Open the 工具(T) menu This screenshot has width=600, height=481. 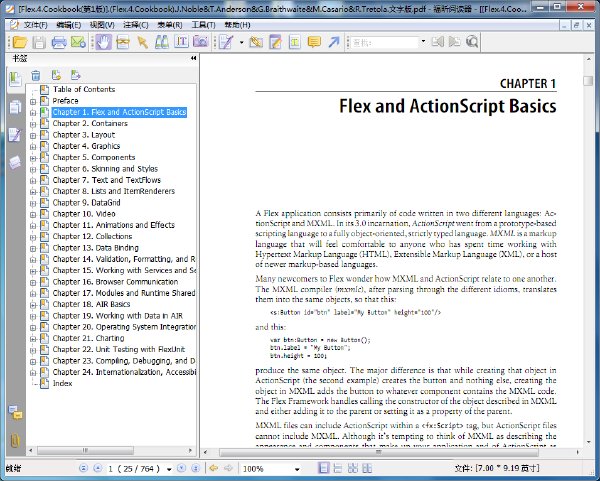pos(204,25)
